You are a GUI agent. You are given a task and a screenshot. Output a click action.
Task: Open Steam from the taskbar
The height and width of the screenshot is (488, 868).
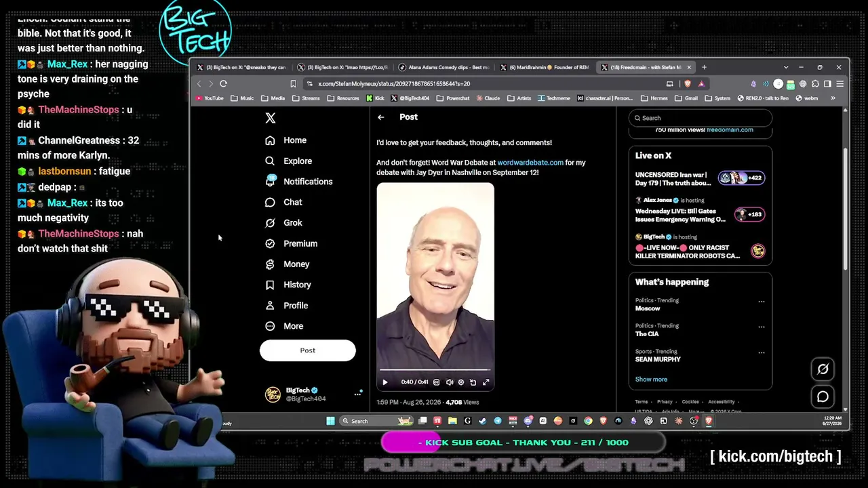pos(483,421)
